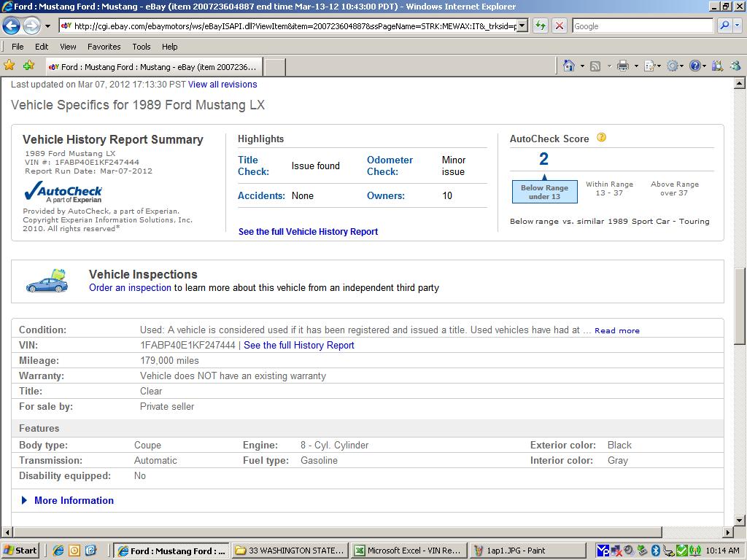Click the AutoCheck logo
Image resolution: width=747 pixels, height=560 pixels.
(x=63, y=192)
